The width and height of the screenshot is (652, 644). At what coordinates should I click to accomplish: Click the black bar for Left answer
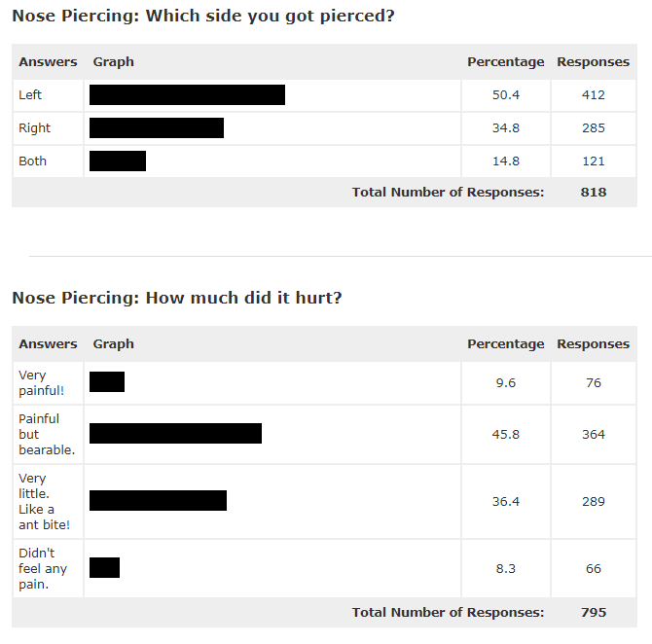click(x=187, y=94)
